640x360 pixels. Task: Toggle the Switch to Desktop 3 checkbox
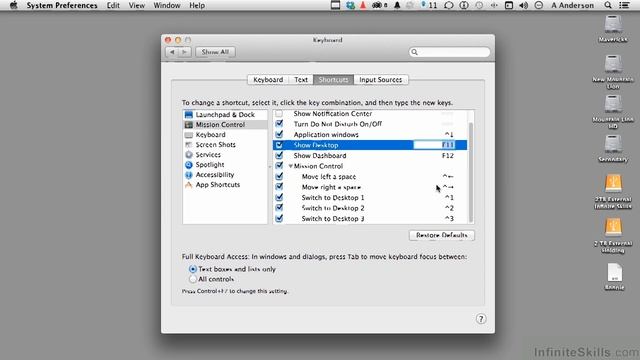pyautogui.click(x=279, y=218)
